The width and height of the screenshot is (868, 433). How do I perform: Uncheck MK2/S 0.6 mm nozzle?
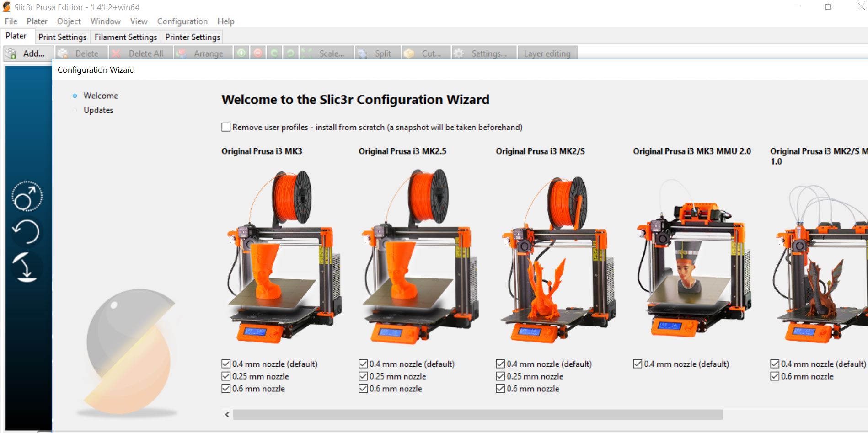[x=500, y=389]
